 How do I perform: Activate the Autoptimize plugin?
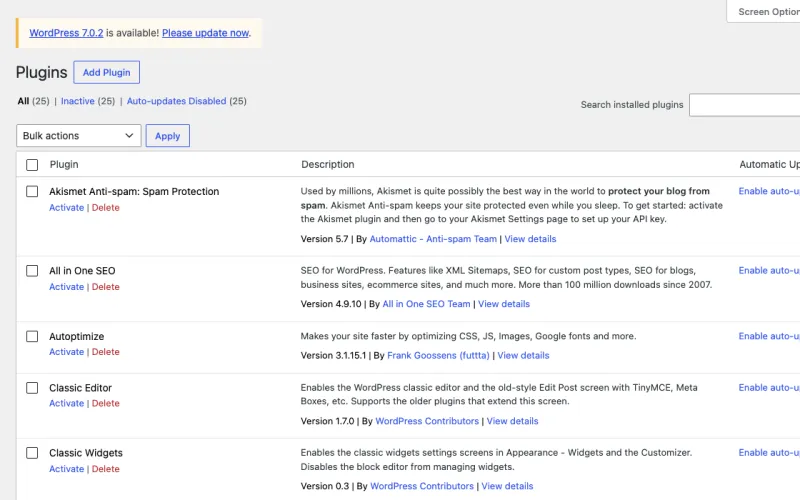[66, 352]
